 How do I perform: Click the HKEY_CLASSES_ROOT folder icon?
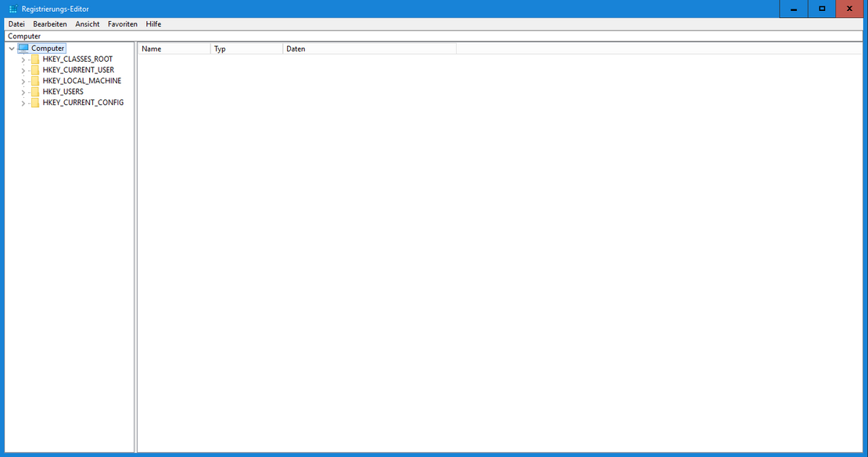(x=35, y=59)
